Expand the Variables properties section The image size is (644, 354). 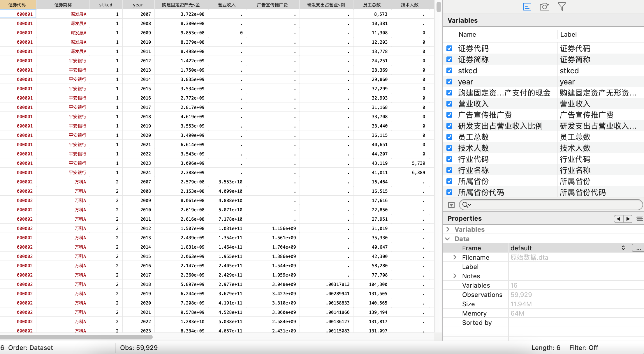[x=448, y=229]
